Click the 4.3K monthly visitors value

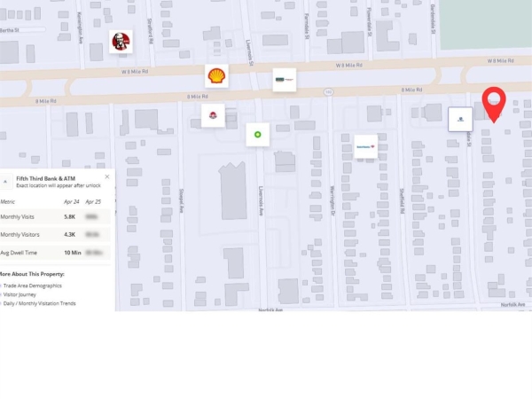pos(69,234)
